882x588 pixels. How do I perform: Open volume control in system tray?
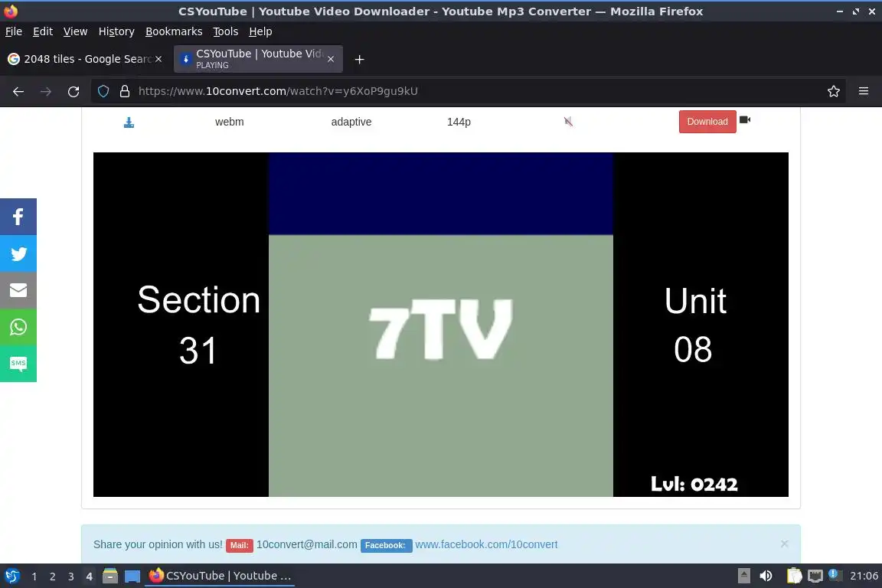tap(766, 576)
